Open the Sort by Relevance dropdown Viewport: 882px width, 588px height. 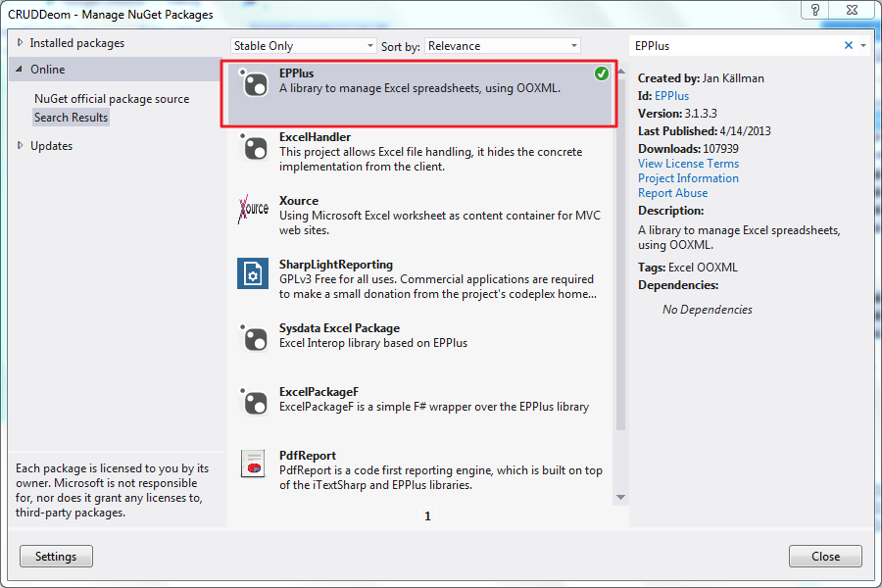[503, 46]
